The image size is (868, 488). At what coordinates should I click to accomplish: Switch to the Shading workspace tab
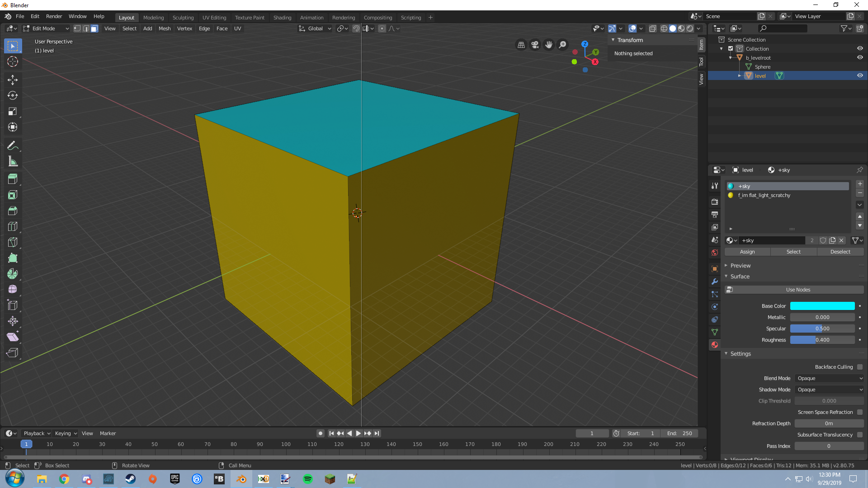click(x=282, y=17)
